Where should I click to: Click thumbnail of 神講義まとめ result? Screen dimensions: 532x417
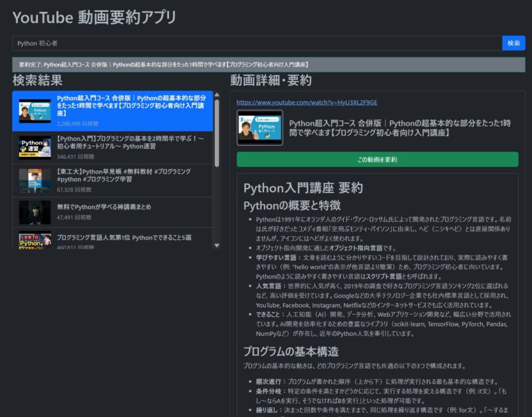(x=35, y=212)
